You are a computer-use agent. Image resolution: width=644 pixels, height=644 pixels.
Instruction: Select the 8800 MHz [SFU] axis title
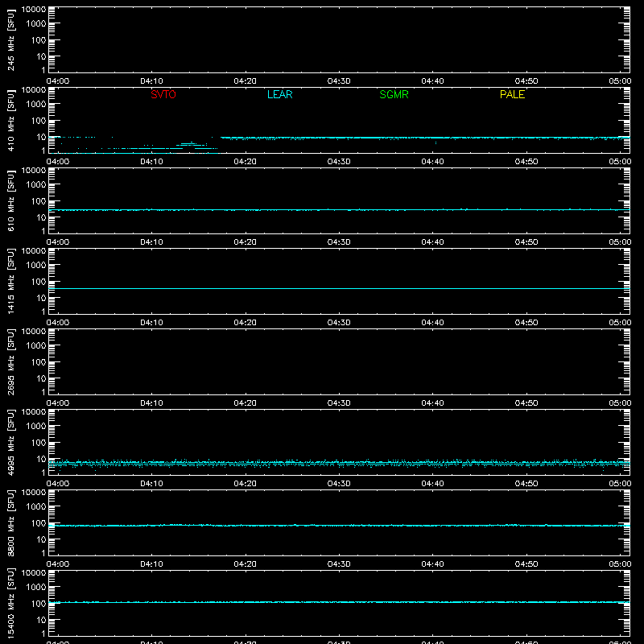click(10, 523)
